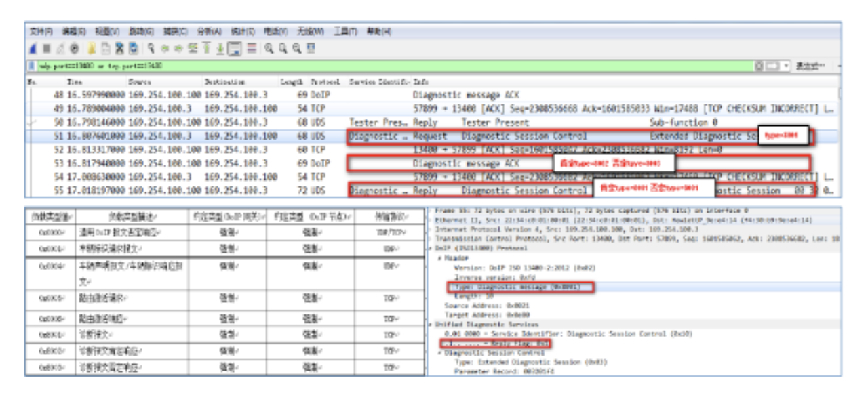Viewport: 868px width, 393px height.
Task: Select Type: Extended Diagnostic Session line
Action: pyautogui.click(x=530, y=363)
